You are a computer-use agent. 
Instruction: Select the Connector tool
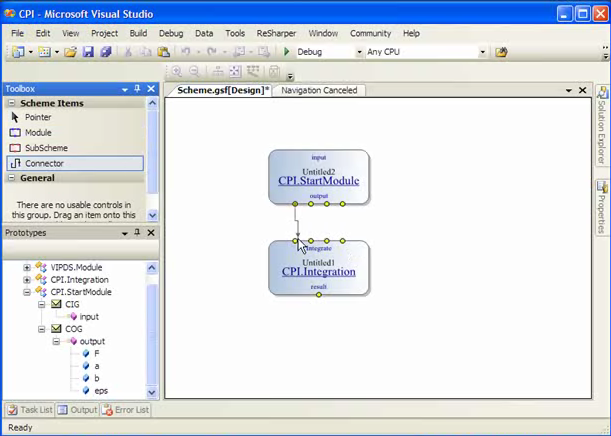point(43,163)
